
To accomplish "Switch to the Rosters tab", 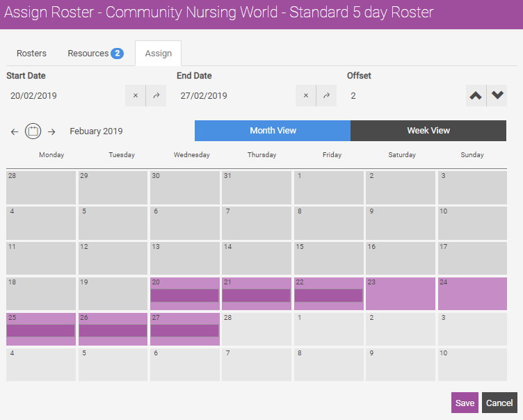I will click(31, 54).
